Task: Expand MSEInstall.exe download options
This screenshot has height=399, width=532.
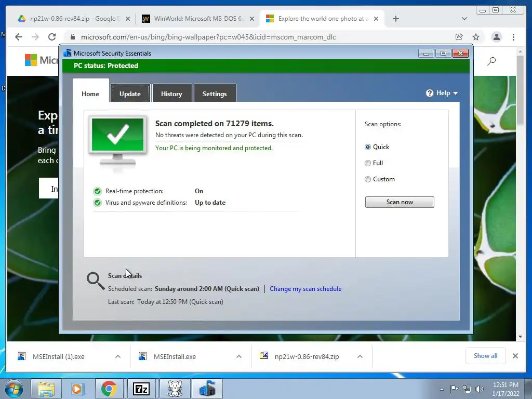Action: [239, 356]
